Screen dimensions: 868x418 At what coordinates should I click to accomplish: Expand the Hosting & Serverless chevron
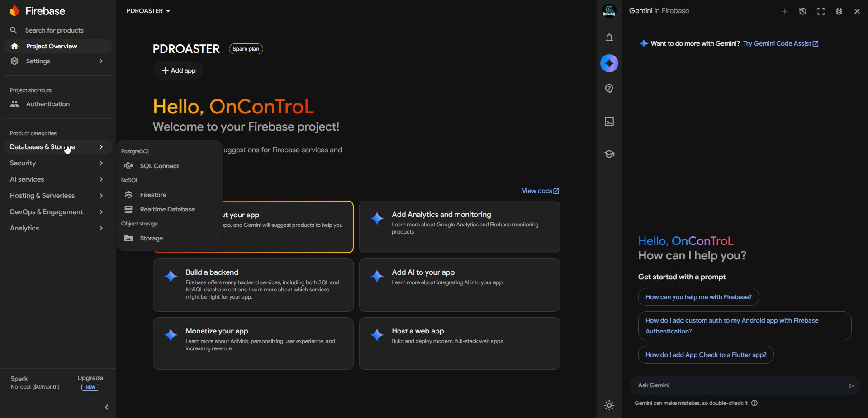point(101,196)
